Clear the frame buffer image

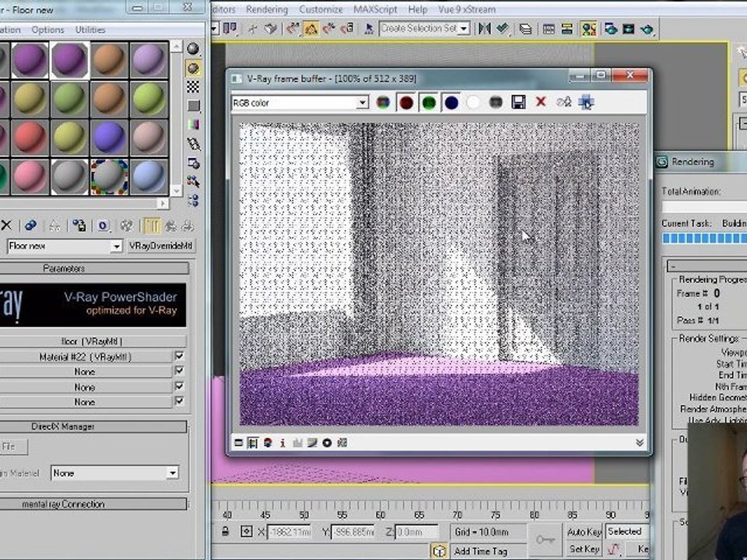pos(541,103)
